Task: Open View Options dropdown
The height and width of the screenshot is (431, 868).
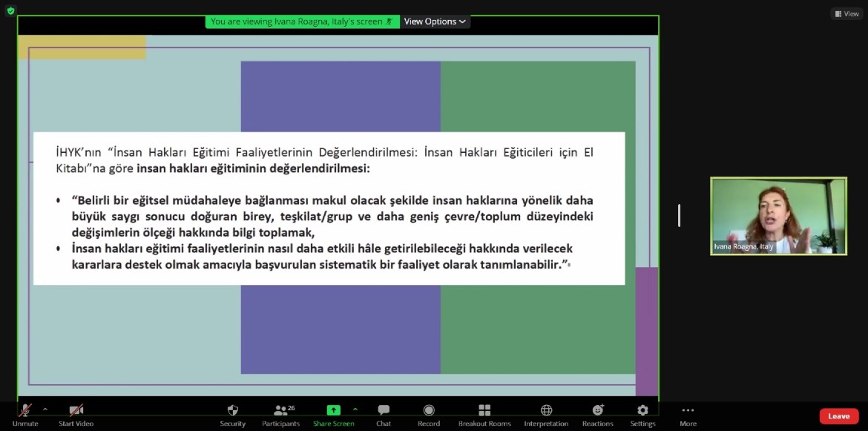Action: coord(435,22)
